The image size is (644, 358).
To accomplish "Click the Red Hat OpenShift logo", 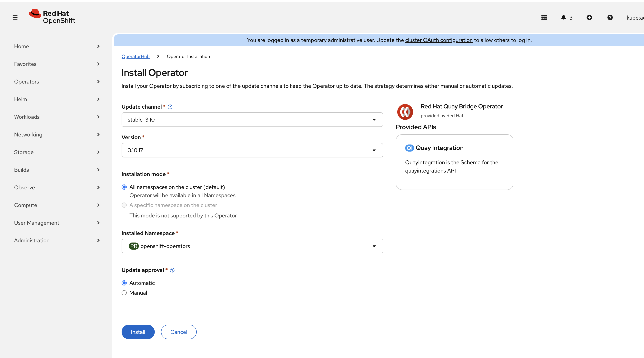I will point(52,16).
